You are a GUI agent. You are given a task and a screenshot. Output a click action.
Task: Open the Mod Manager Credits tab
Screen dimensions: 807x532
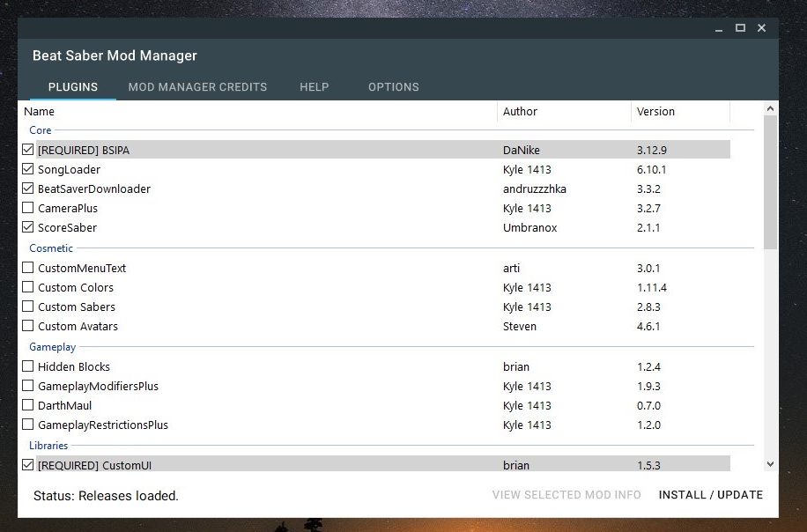[197, 87]
